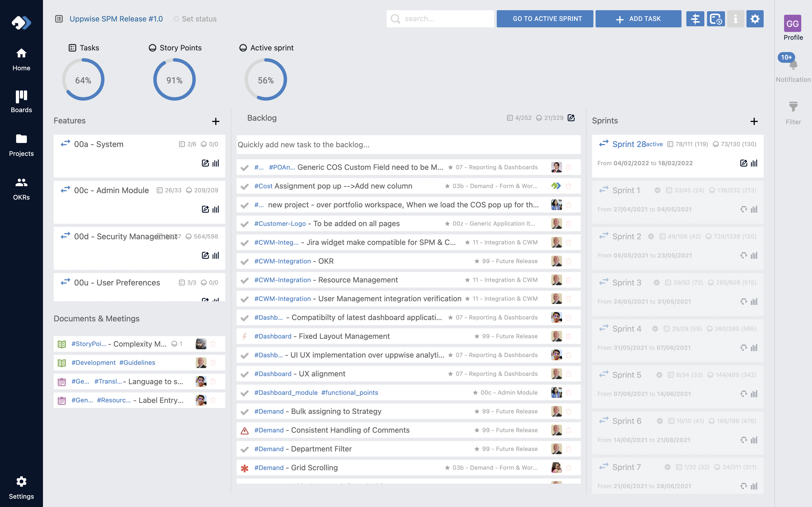Open OKRs from the sidebar
The width and height of the screenshot is (812, 507).
(x=21, y=189)
